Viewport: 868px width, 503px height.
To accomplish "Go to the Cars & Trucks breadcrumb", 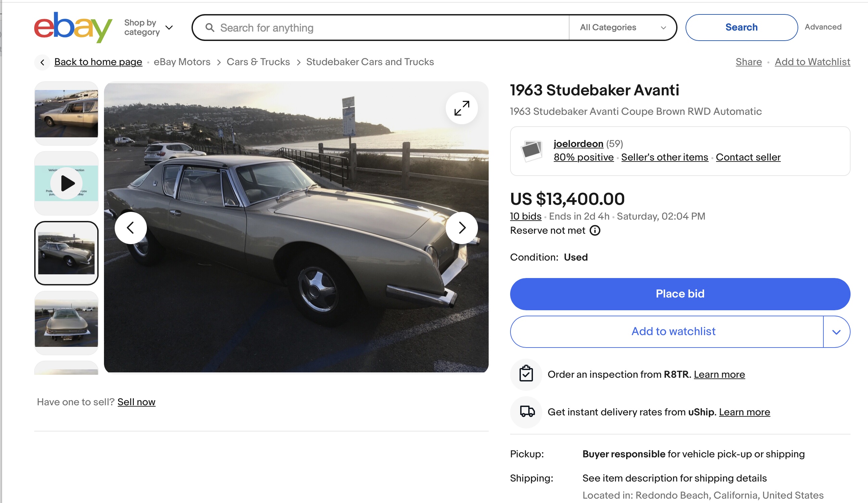I will click(258, 62).
